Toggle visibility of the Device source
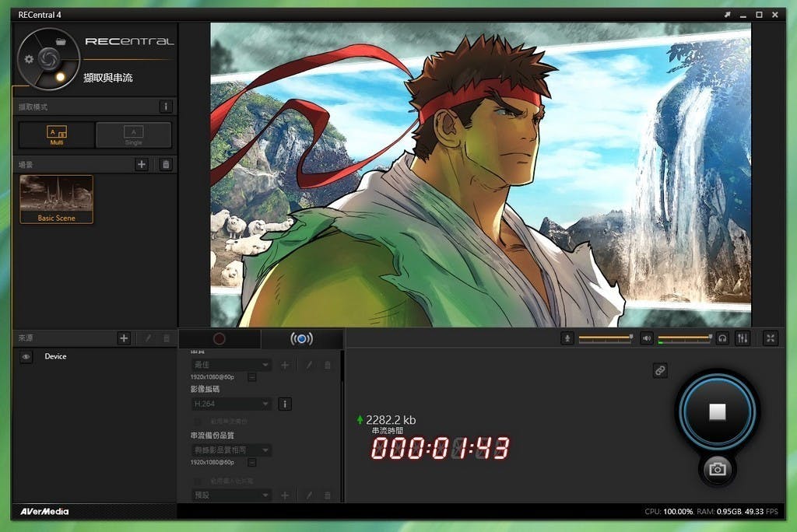 click(26, 357)
